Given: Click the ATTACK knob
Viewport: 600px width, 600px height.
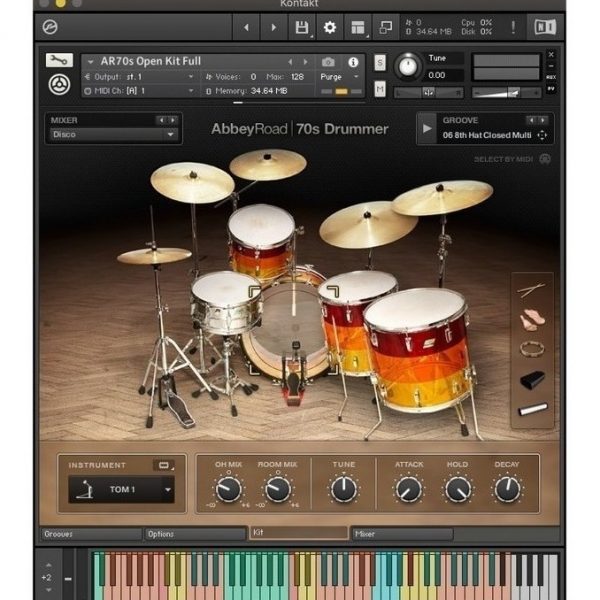Looking at the screenshot, I should pyautogui.click(x=408, y=489).
